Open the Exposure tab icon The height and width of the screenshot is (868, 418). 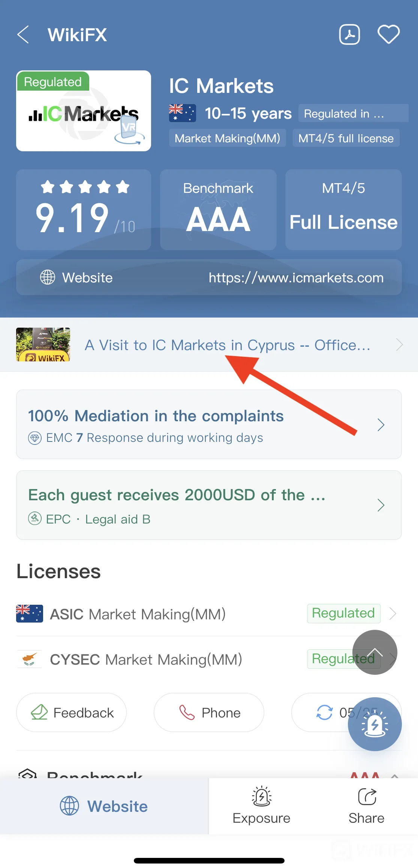pos(262,796)
